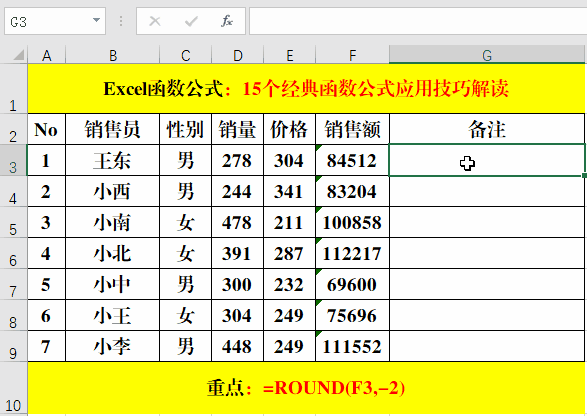
Task: Click the '重点：=ROUND(F3,-2)' cell
Action: tap(306, 388)
